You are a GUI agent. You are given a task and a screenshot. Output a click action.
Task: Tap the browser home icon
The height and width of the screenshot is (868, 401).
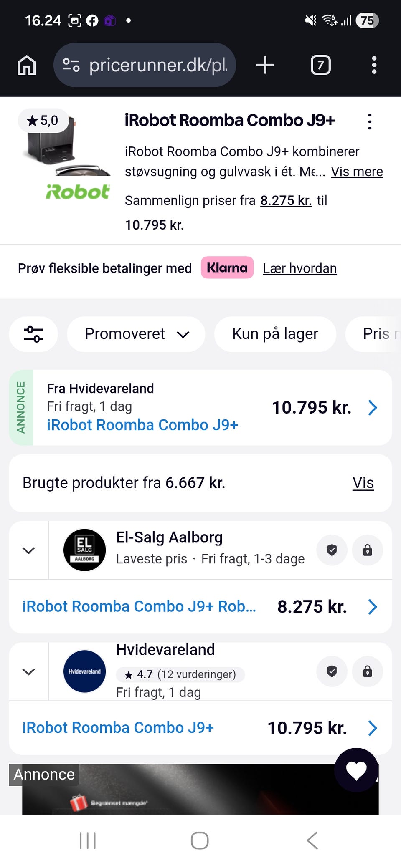27,66
